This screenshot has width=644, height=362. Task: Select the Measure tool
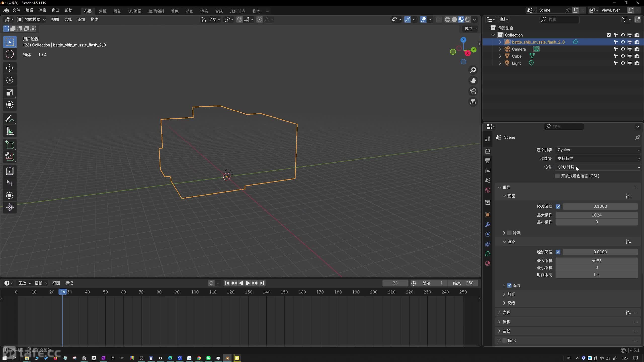click(10, 131)
